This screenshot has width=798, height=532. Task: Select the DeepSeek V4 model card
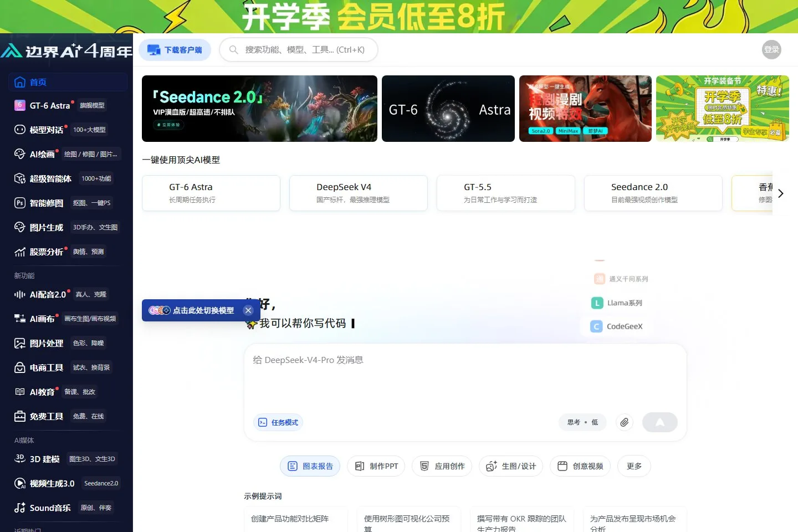tap(359, 193)
